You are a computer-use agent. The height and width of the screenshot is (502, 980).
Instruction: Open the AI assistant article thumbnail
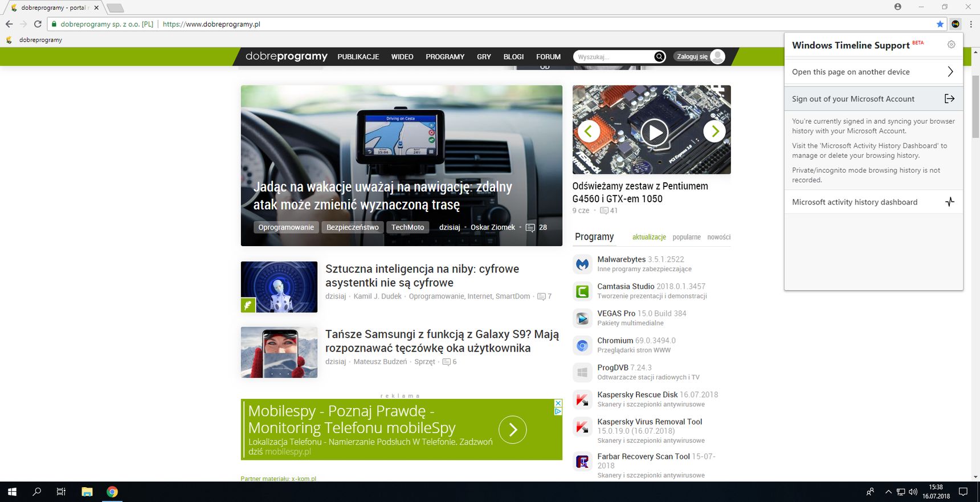point(279,287)
